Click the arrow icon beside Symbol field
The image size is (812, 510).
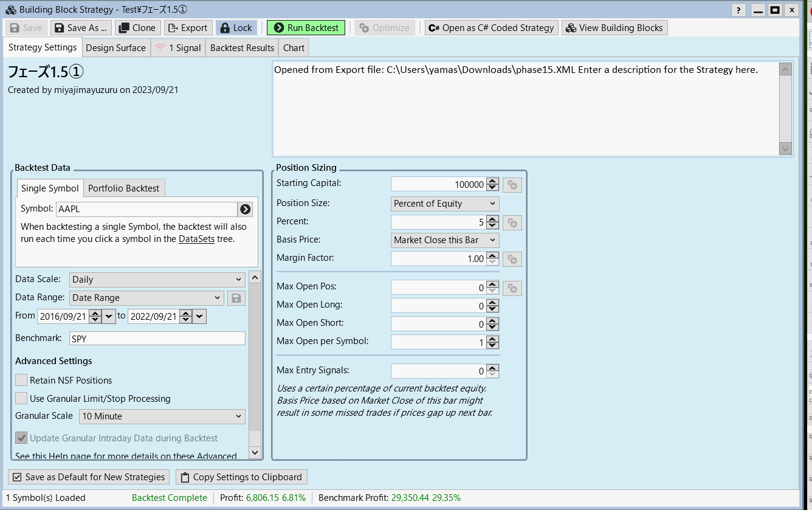[245, 209]
